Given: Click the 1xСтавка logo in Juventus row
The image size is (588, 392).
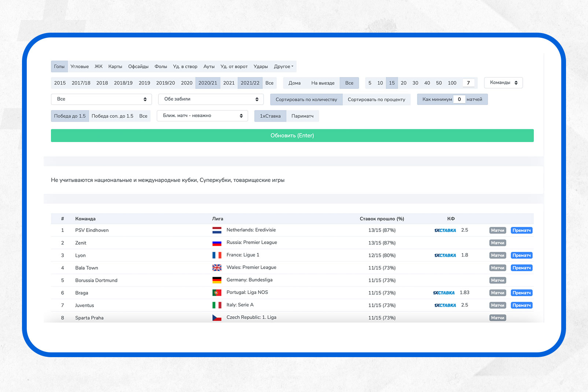Looking at the screenshot, I should tap(445, 305).
